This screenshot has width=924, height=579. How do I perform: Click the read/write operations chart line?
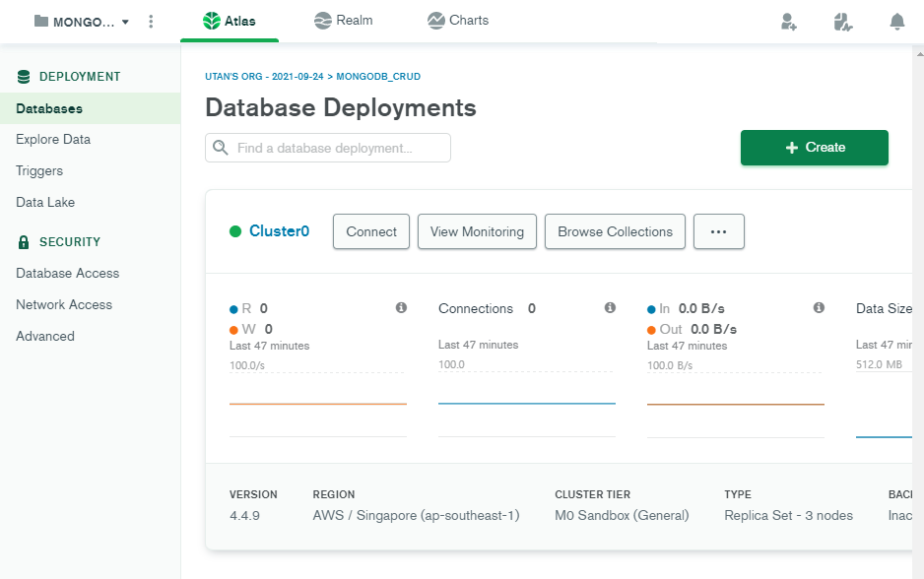[x=318, y=404]
